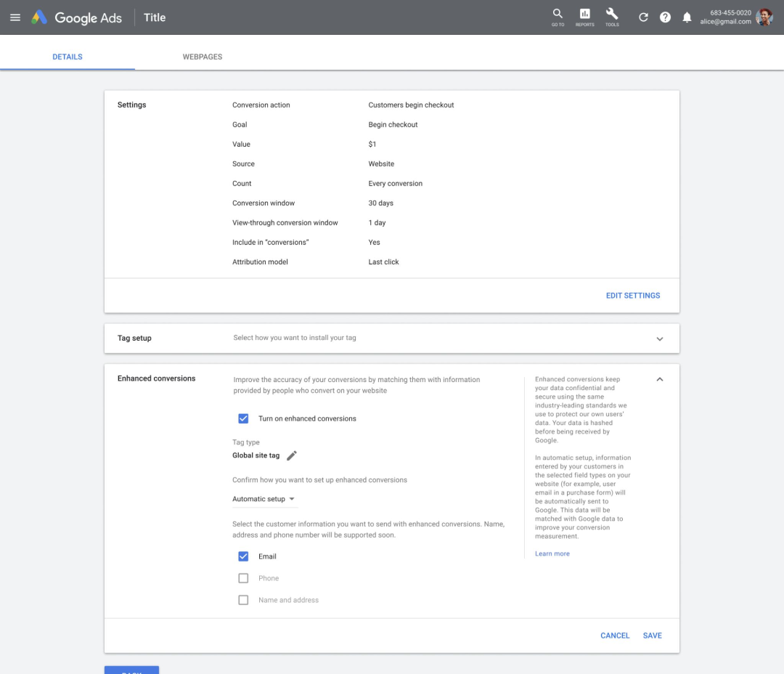The image size is (784, 674).
Task: Click the 30 days conversion window value
Action: [381, 203]
